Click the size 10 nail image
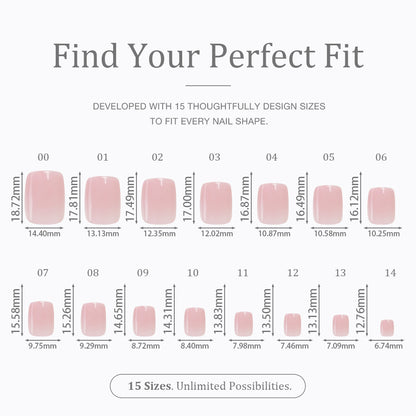The image size is (416, 416). [195, 322]
